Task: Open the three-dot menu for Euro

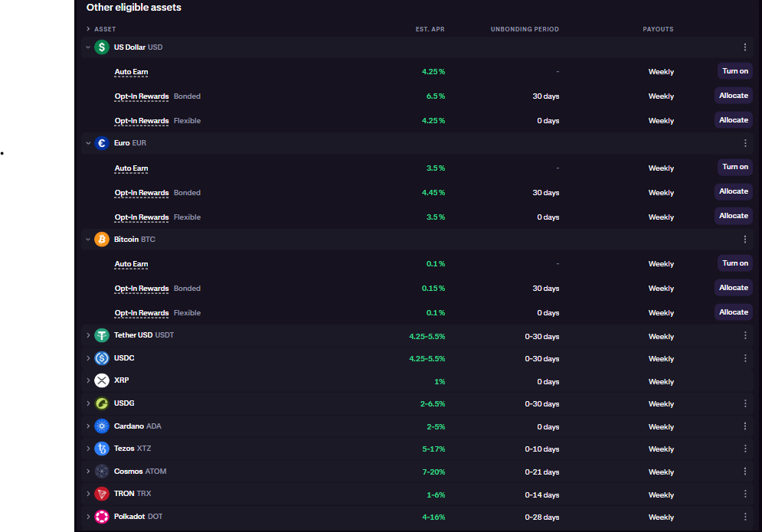Action: click(744, 143)
